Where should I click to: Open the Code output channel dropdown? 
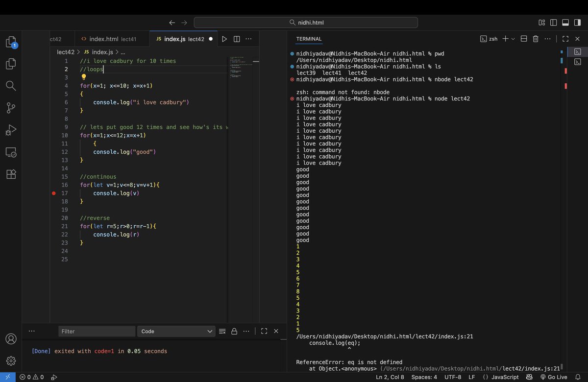point(176,331)
